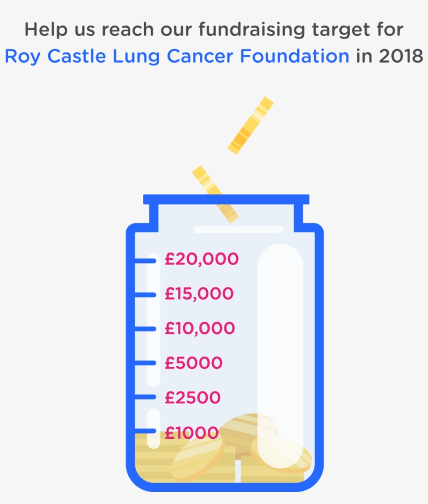Click the blue jar lid

(225, 200)
